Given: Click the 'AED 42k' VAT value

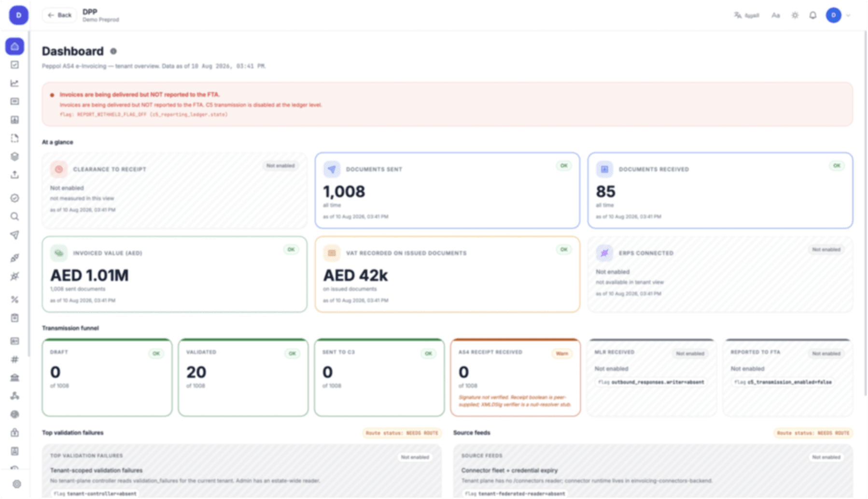Looking at the screenshot, I should click(355, 275).
